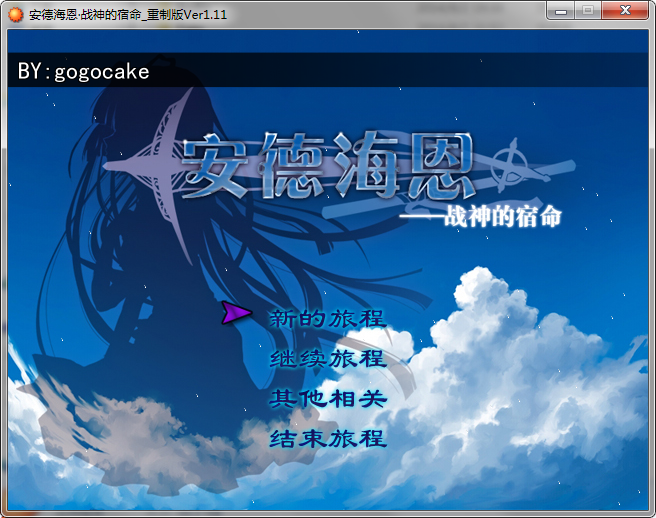The width and height of the screenshot is (656, 518).
Task: Close the game window
Action: pyautogui.click(x=625, y=11)
